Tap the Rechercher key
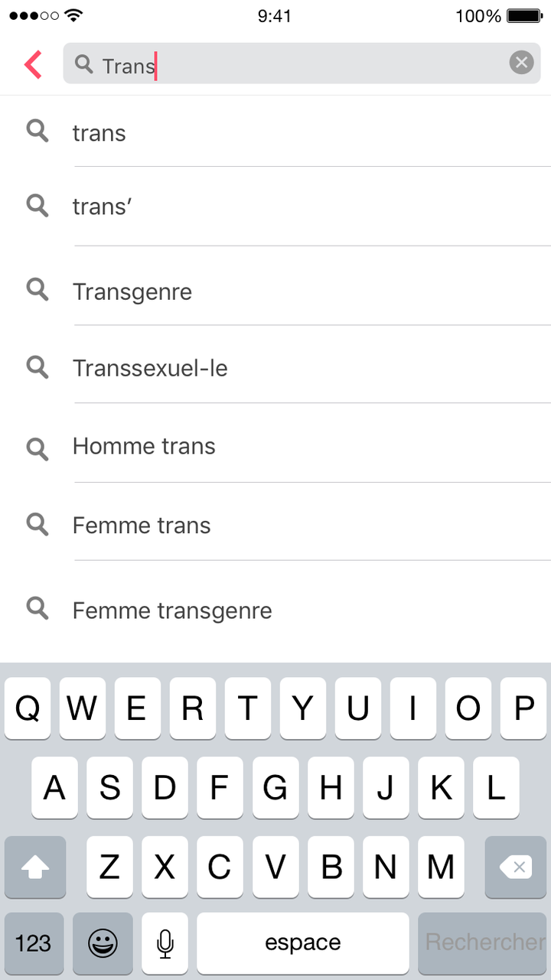The height and width of the screenshot is (980, 551). [x=485, y=943]
